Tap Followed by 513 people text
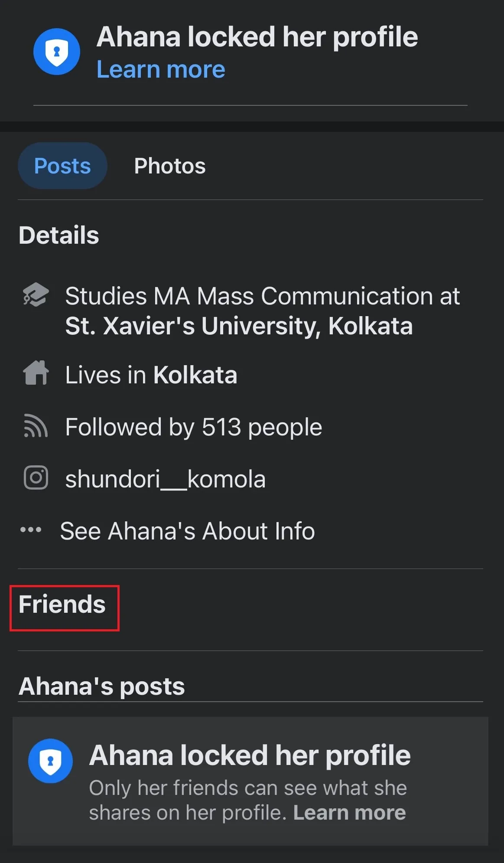The height and width of the screenshot is (863, 504). [x=193, y=427]
